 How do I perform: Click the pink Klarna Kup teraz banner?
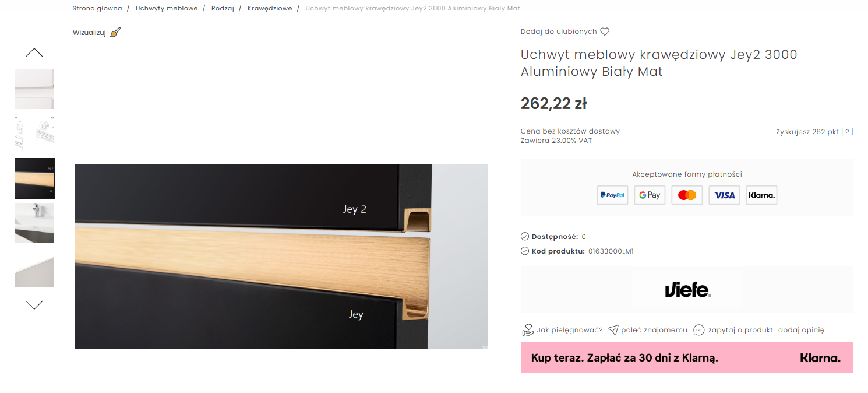[x=687, y=358]
